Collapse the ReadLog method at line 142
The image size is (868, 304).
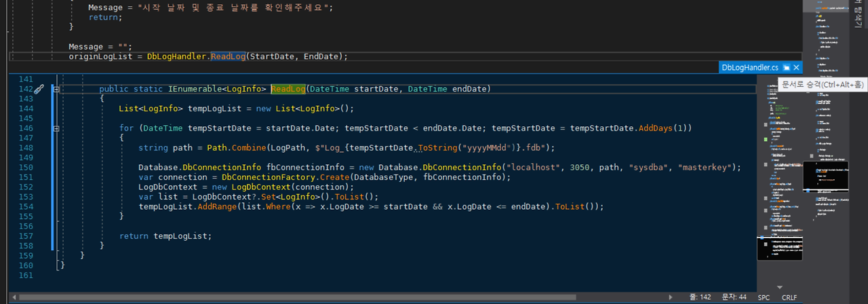tap(56, 89)
